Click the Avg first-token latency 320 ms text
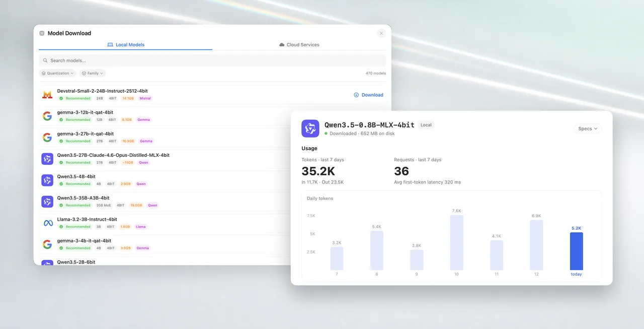This screenshot has width=644, height=329. pos(427,182)
